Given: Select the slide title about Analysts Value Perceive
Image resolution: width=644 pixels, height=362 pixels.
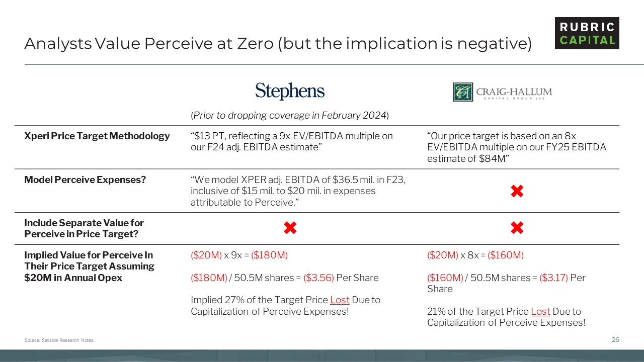Looking at the screenshot, I should click(x=278, y=44).
